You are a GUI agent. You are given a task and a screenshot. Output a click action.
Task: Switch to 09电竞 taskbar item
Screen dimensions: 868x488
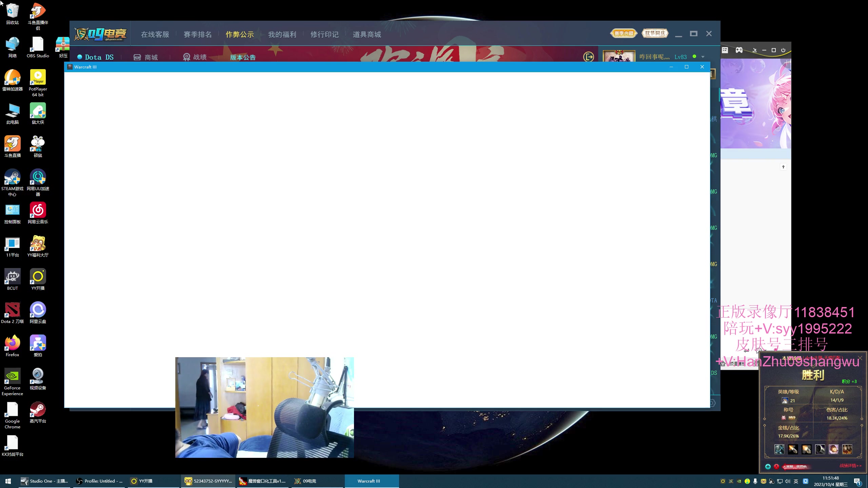click(317, 481)
